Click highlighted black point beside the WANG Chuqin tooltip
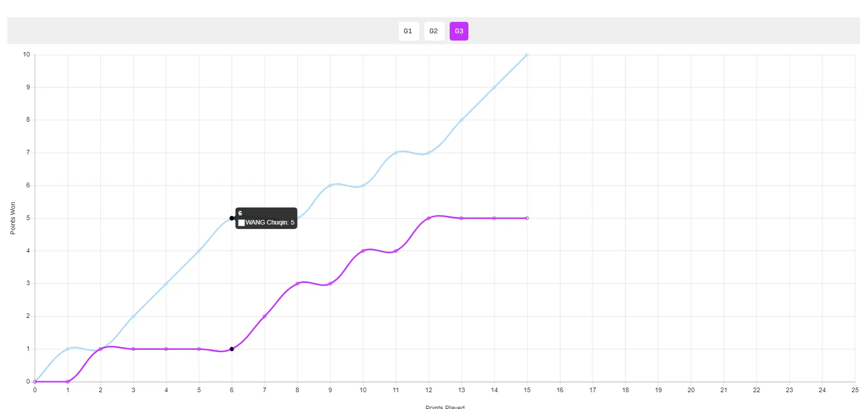The width and height of the screenshot is (868, 409). 232,218
